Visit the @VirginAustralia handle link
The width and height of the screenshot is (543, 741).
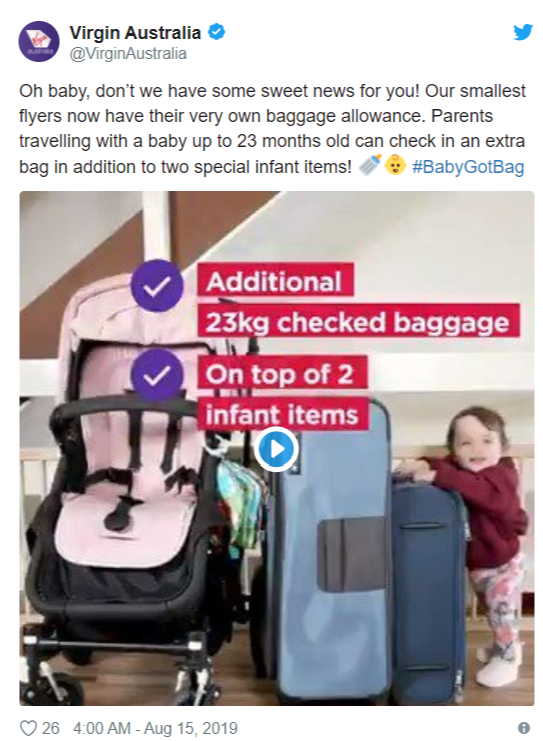click(x=128, y=54)
